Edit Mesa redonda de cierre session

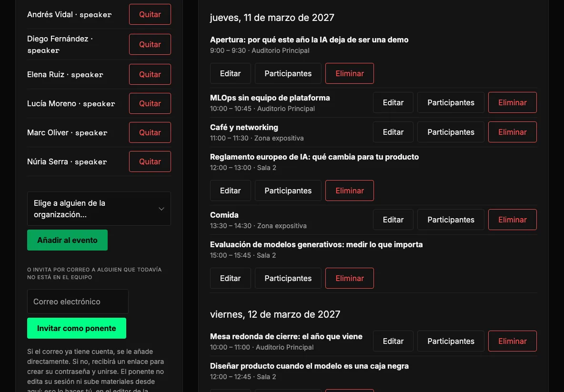[393, 342]
